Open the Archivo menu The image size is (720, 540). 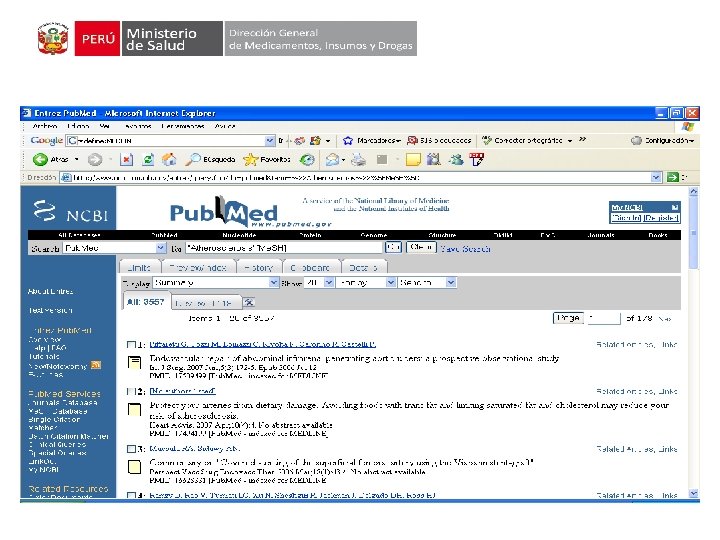point(45,126)
